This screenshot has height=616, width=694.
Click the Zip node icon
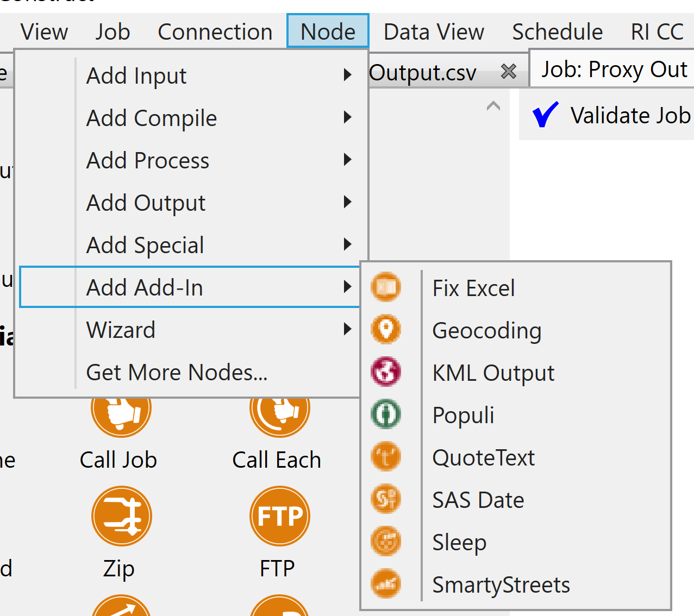121,516
